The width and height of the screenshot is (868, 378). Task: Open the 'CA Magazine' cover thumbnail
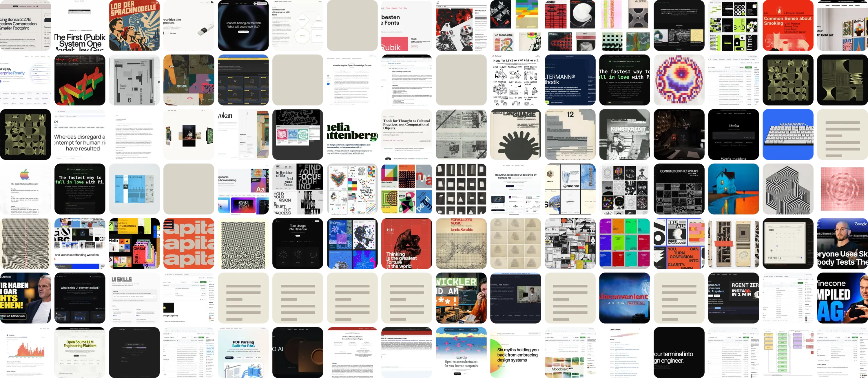515,25
